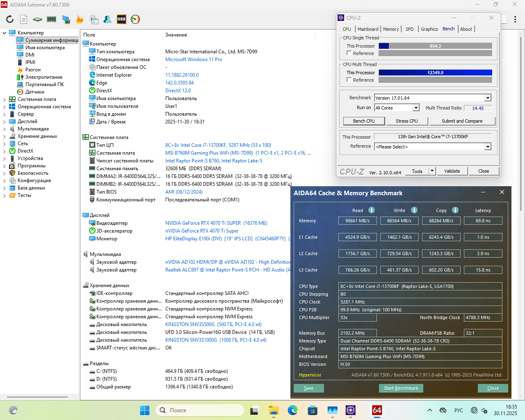Open the Report document icon in AIDA64 toolbar
Image resolution: width=525 pixels, height=420 pixels.
coord(24,19)
